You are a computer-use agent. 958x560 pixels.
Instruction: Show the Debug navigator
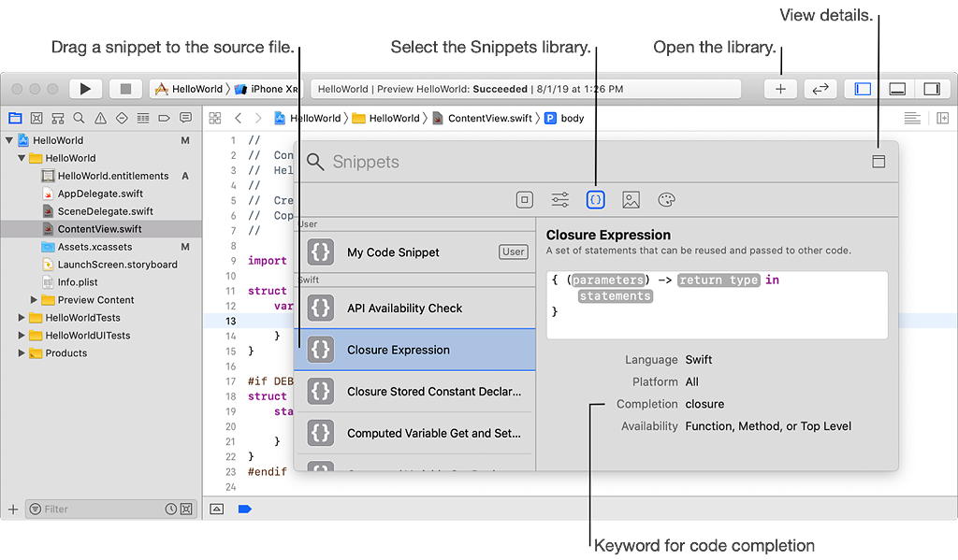click(143, 118)
